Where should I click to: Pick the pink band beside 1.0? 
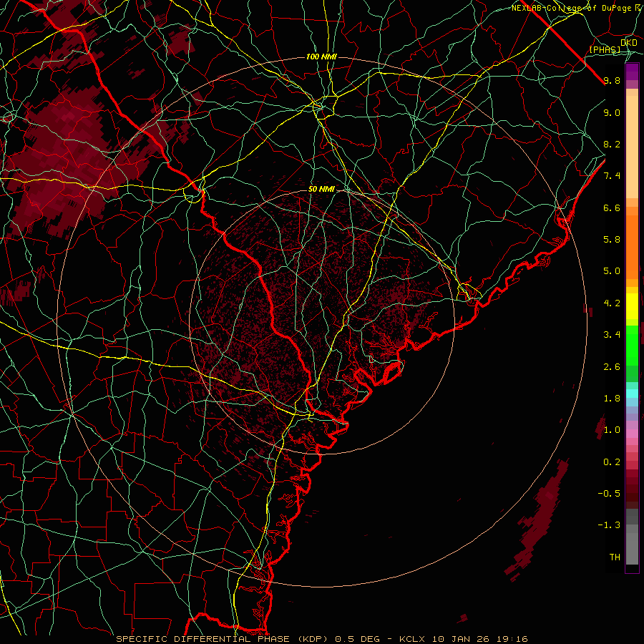632,433
